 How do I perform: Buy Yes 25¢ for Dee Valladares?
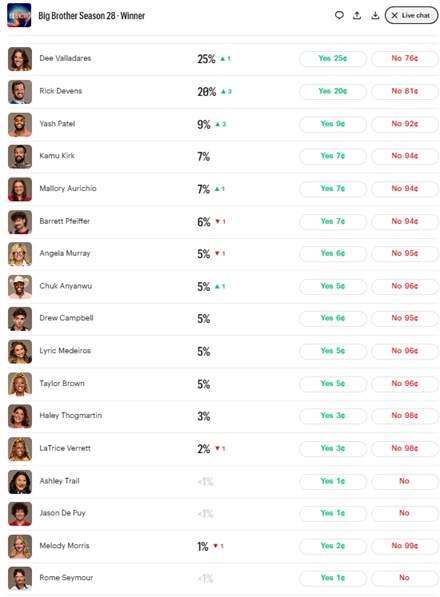pyautogui.click(x=333, y=59)
